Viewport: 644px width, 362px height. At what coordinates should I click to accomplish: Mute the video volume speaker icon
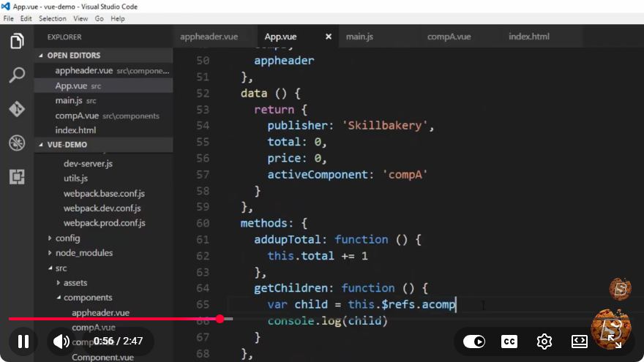[61, 341]
